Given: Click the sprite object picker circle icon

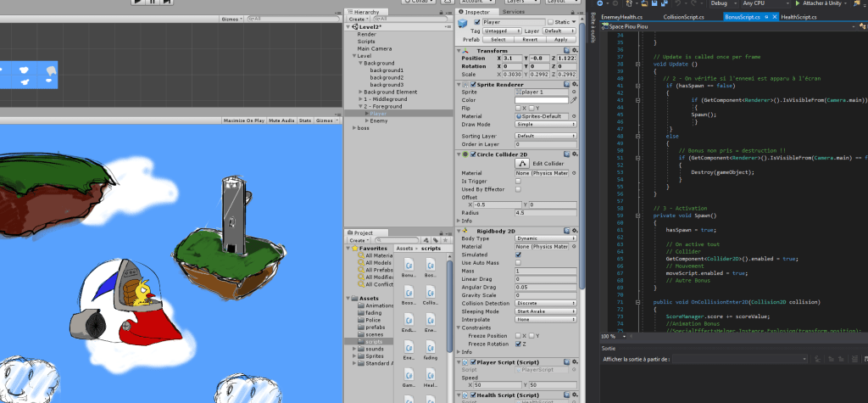Looking at the screenshot, I should click(x=574, y=92).
